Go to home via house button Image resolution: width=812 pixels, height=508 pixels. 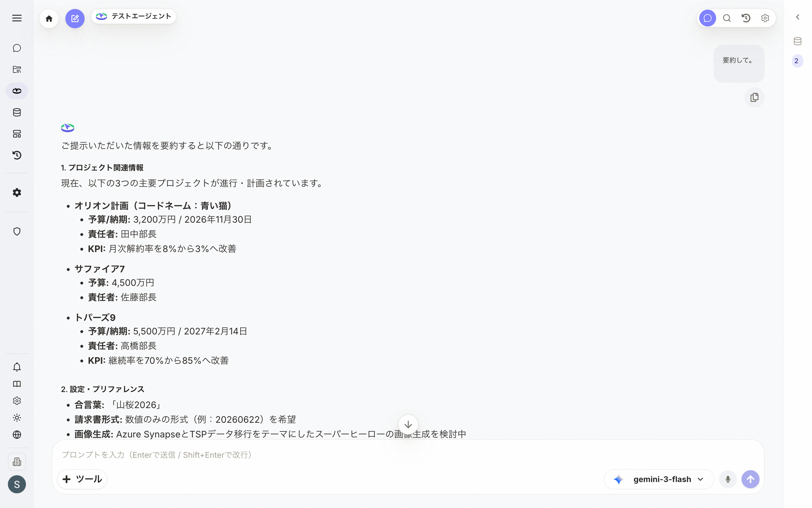49,18
